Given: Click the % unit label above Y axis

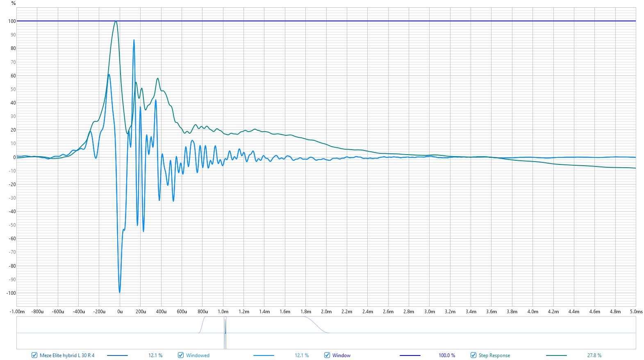Looking at the screenshot, I should (14, 3).
